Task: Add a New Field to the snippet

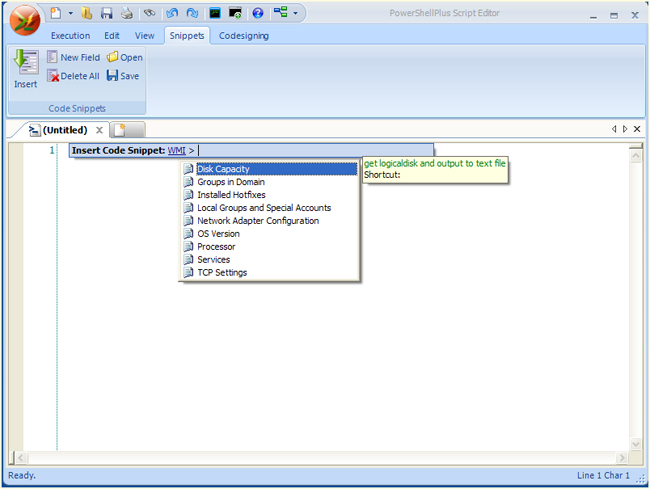Action: click(73, 57)
